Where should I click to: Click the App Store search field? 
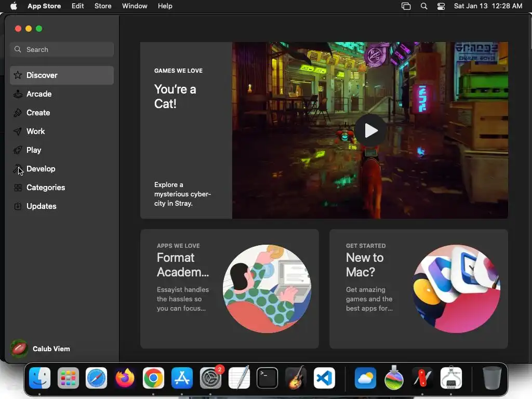pos(62,49)
